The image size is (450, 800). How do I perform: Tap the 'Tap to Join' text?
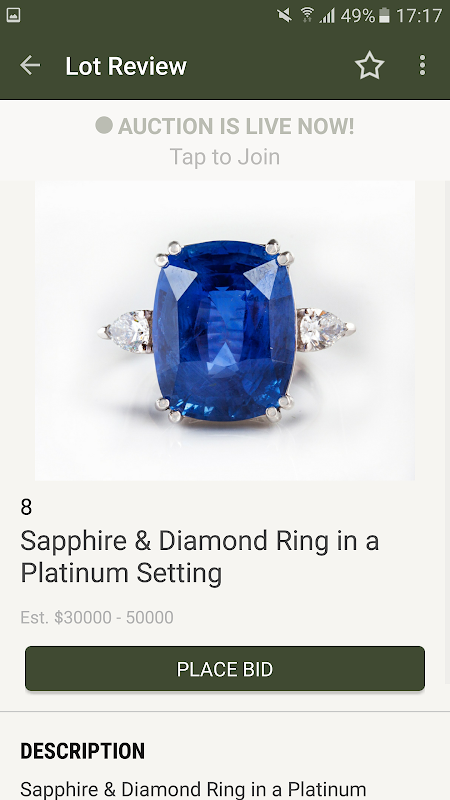(225, 157)
